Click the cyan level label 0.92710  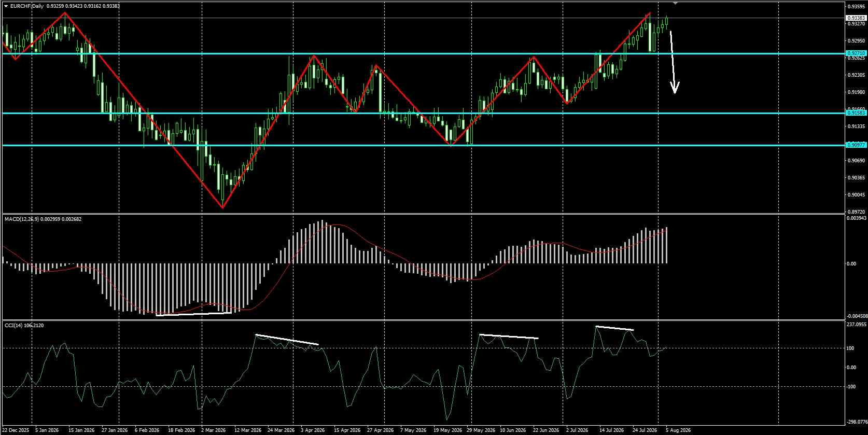pyautogui.click(x=856, y=53)
